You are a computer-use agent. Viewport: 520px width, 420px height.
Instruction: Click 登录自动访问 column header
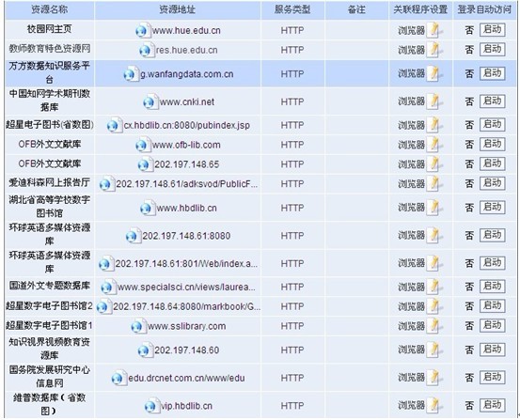click(x=484, y=9)
